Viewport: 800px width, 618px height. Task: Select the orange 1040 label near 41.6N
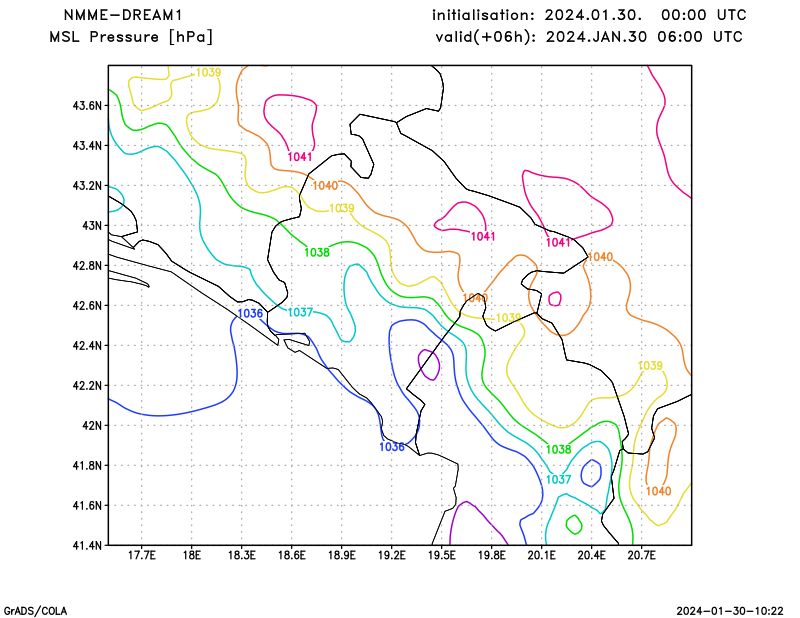pos(659,491)
